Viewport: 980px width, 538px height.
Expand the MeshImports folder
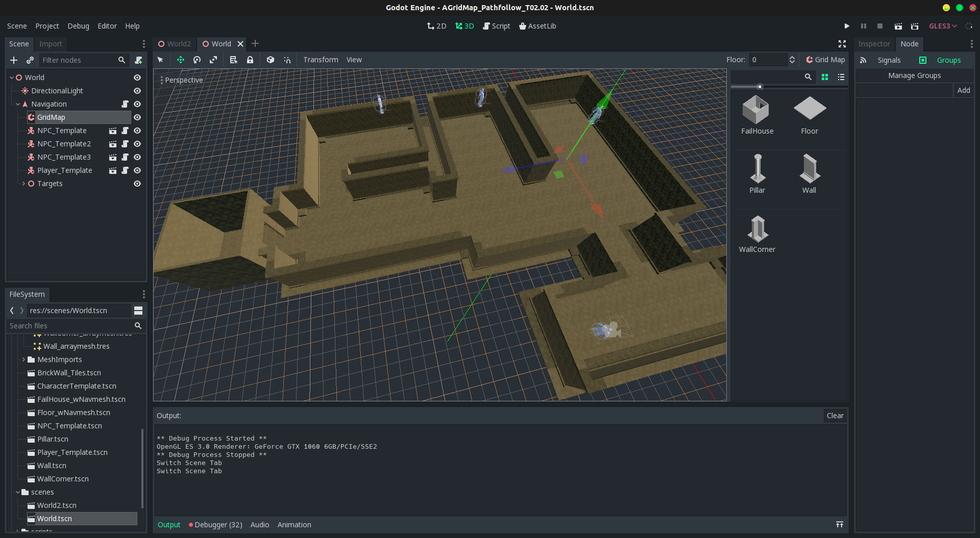coord(23,360)
